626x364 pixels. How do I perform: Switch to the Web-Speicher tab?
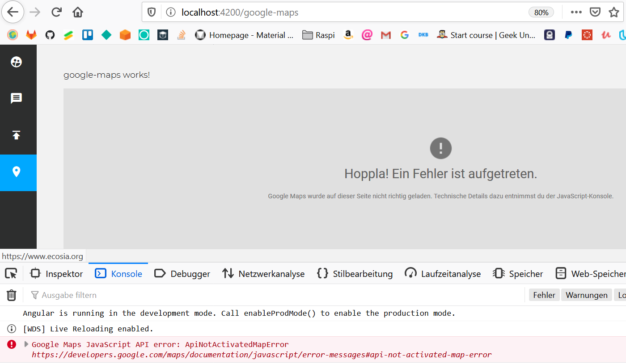click(590, 274)
